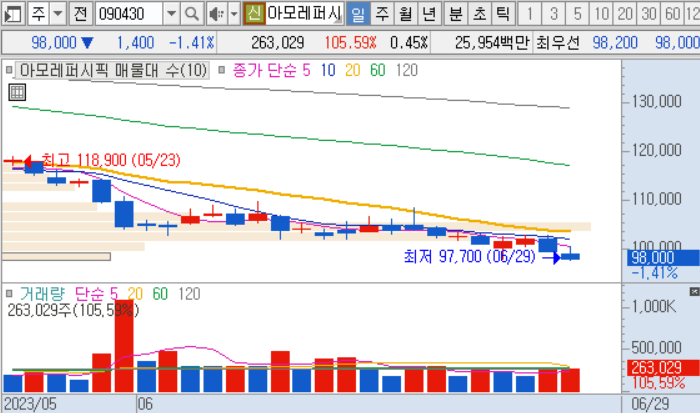The width and height of the screenshot is (700, 413).
Task: Select the 초 second period tab
Action: 479,14
